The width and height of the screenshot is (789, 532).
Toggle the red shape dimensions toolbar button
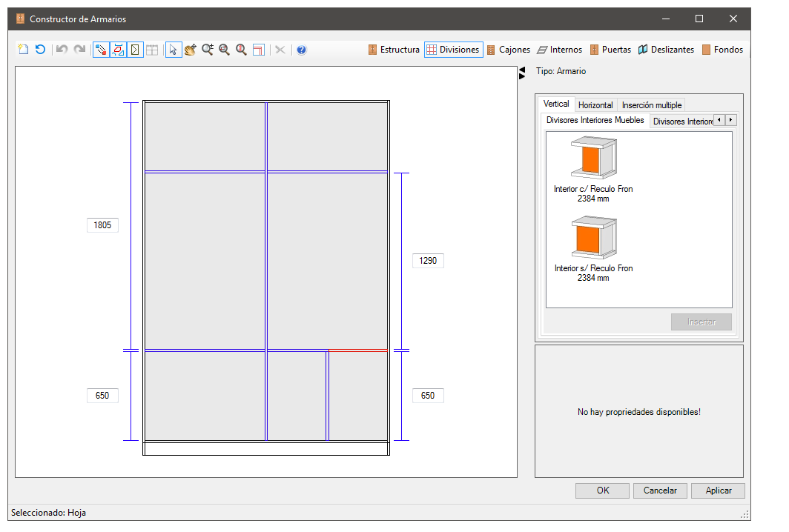tap(118, 50)
